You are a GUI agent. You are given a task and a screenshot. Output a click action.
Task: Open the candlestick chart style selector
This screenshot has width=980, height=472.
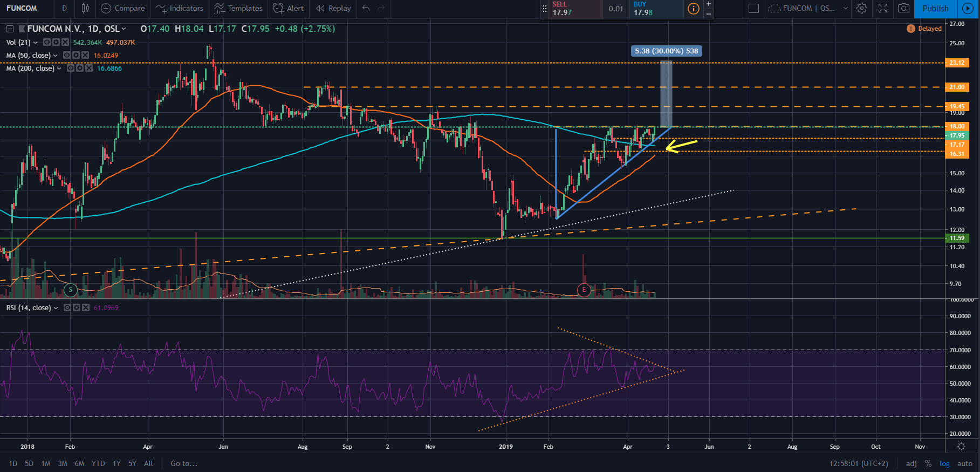pos(85,8)
